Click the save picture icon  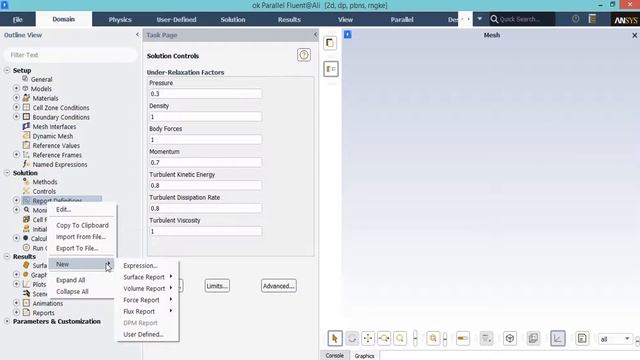pos(582,338)
